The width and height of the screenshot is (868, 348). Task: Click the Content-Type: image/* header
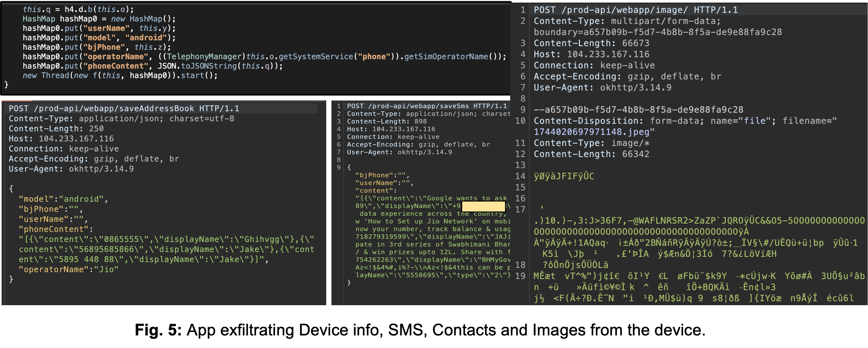point(591,143)
